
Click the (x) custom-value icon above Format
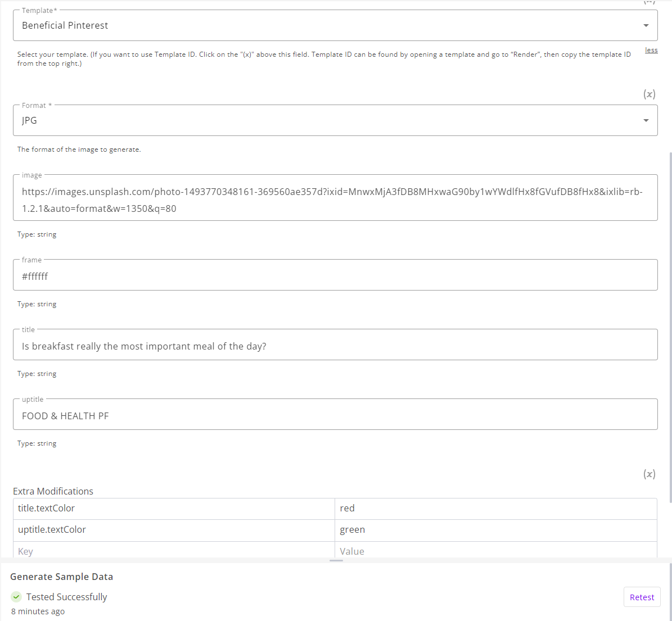pos(650,94)
